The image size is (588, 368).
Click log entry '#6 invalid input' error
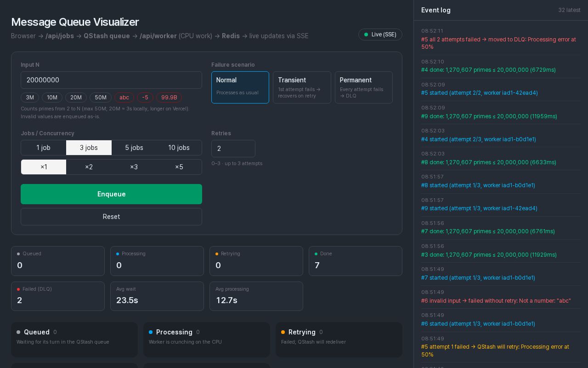pyautogui.click(x=501, y=297)
